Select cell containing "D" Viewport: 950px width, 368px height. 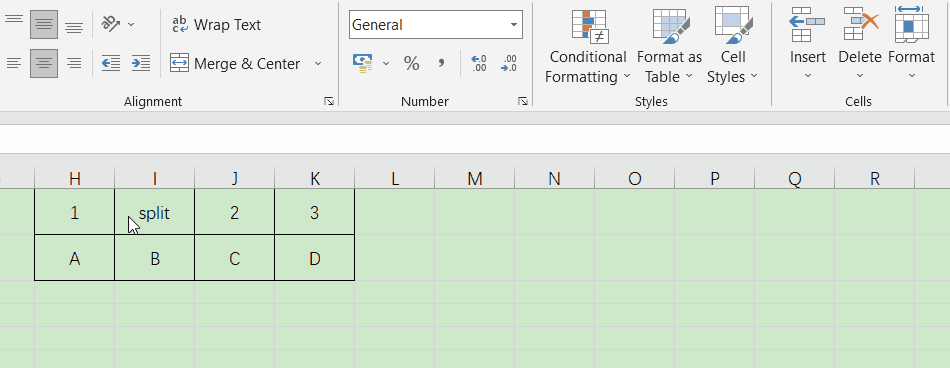tap(314, 258)
